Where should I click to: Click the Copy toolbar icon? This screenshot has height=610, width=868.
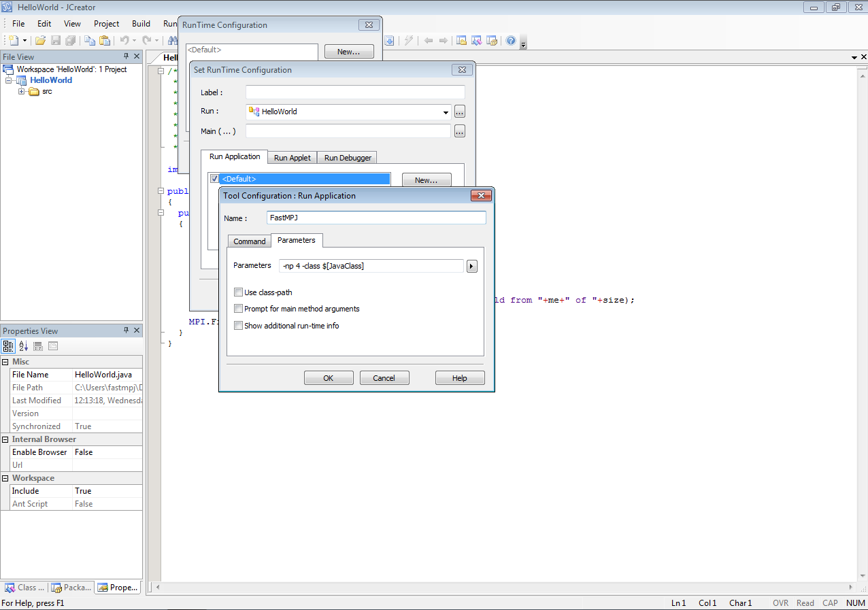point(90,41)
